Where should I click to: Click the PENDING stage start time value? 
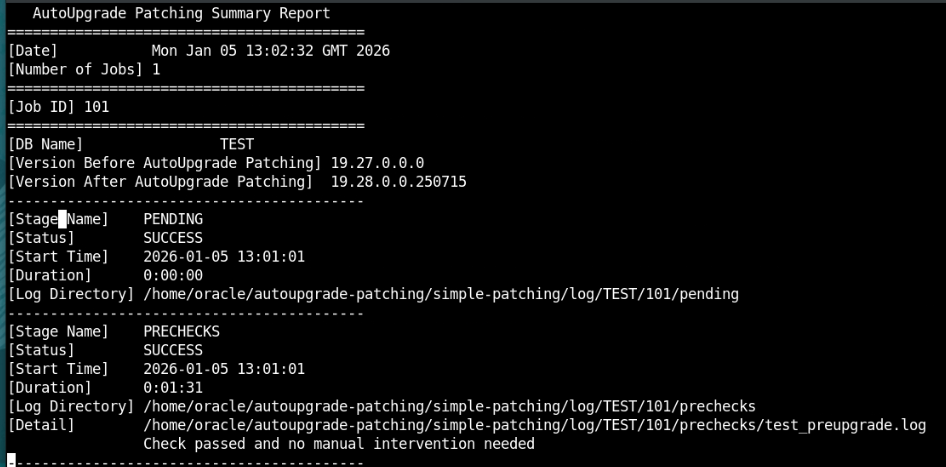coord(224,257)
